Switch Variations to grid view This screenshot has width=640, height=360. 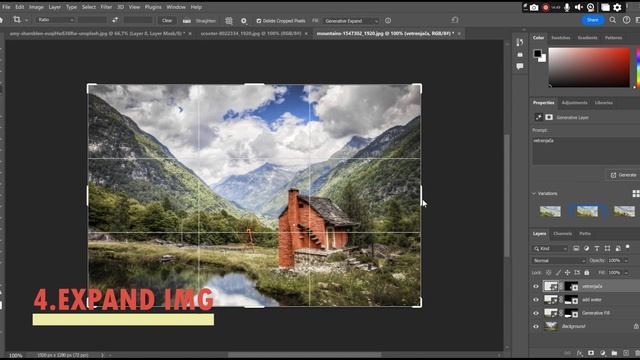coord(636,193)
